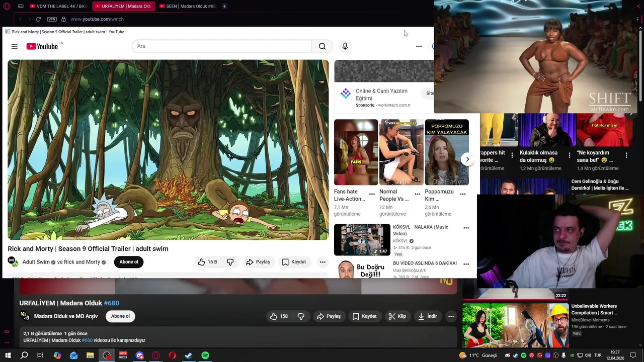Launch Steam from the taskbar
644x362 pixels.
189,355
